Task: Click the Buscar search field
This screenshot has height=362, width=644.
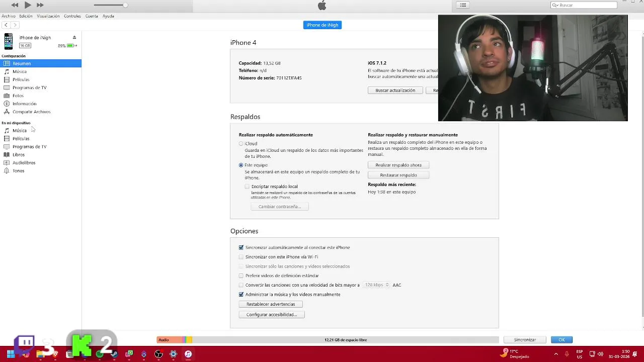Action: pyautogui.click(x=584, y=5)
